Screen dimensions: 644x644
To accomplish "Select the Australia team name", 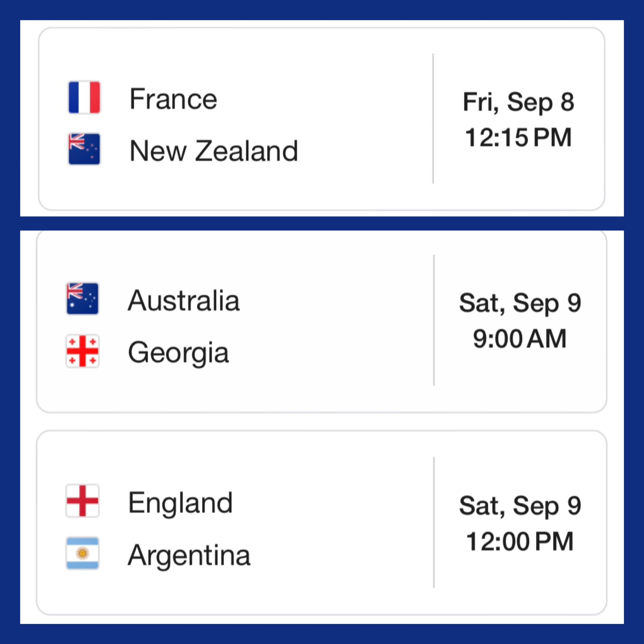I will pyautogui.click(x=184, y=300).
